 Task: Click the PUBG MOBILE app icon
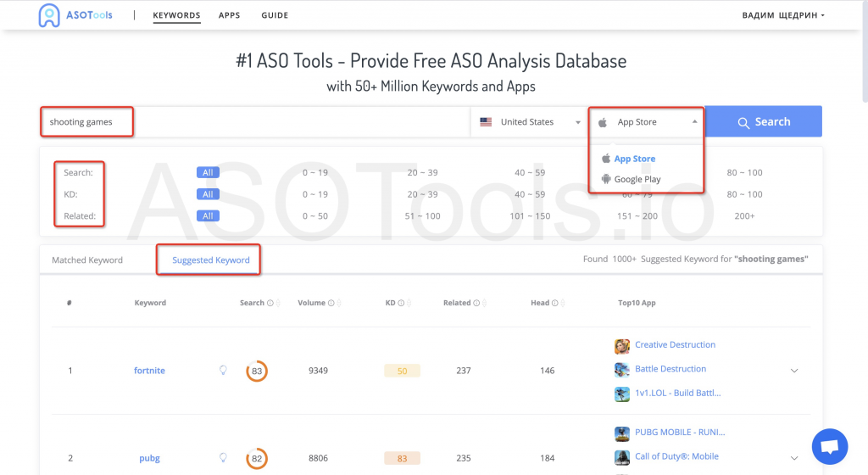pos(622,433)
